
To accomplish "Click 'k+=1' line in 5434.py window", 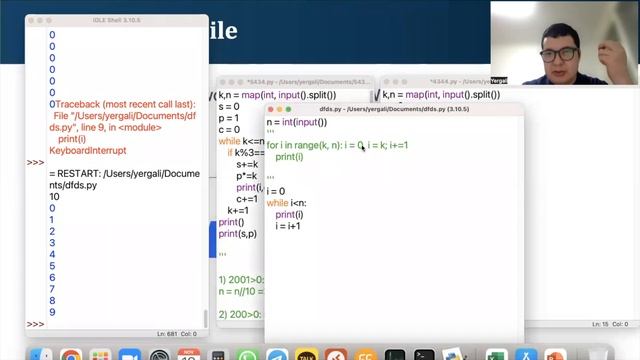I will point(238,211).
